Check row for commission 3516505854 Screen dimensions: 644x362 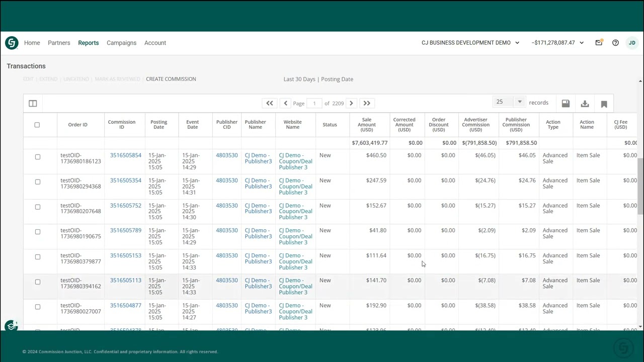(x=37, y=157)
